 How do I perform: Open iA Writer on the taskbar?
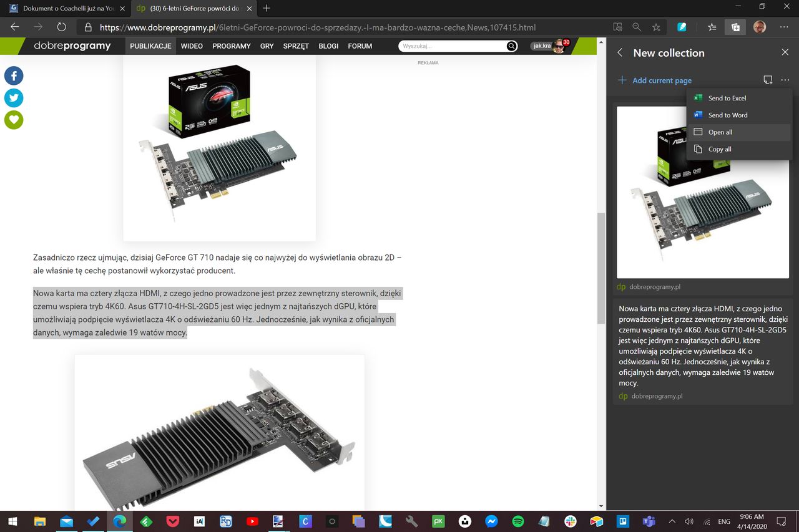199,521
